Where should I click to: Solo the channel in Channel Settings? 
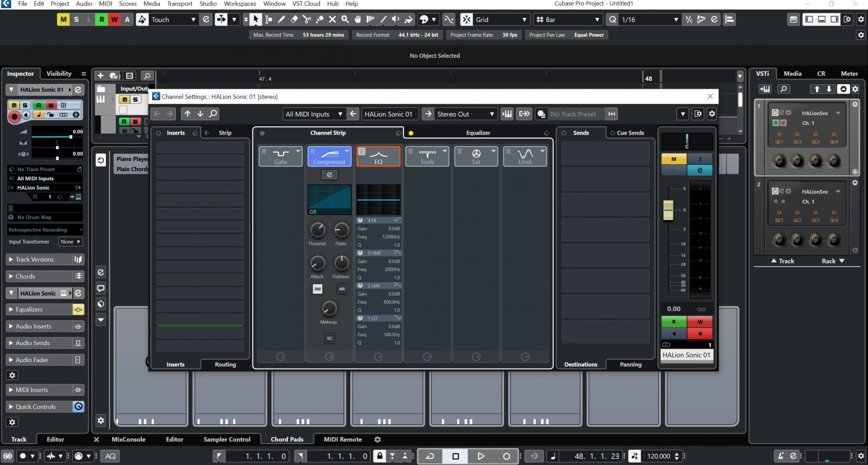pos(700,160)
